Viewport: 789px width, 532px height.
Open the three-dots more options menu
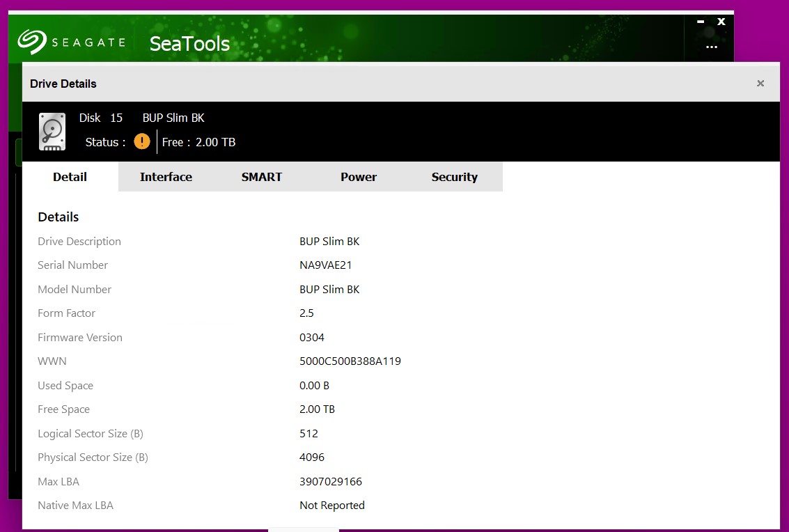coord(711,47)
